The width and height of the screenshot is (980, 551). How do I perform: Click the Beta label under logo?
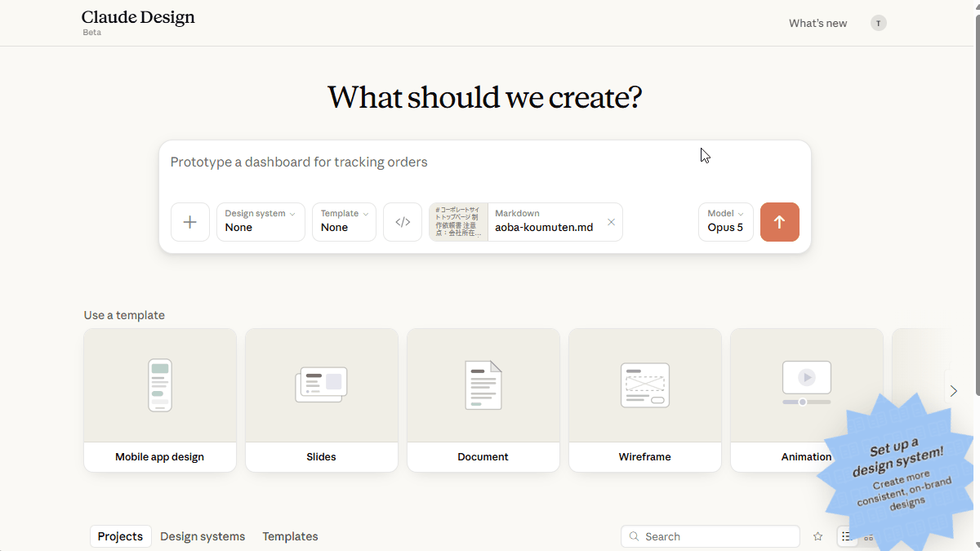(91, 33)
